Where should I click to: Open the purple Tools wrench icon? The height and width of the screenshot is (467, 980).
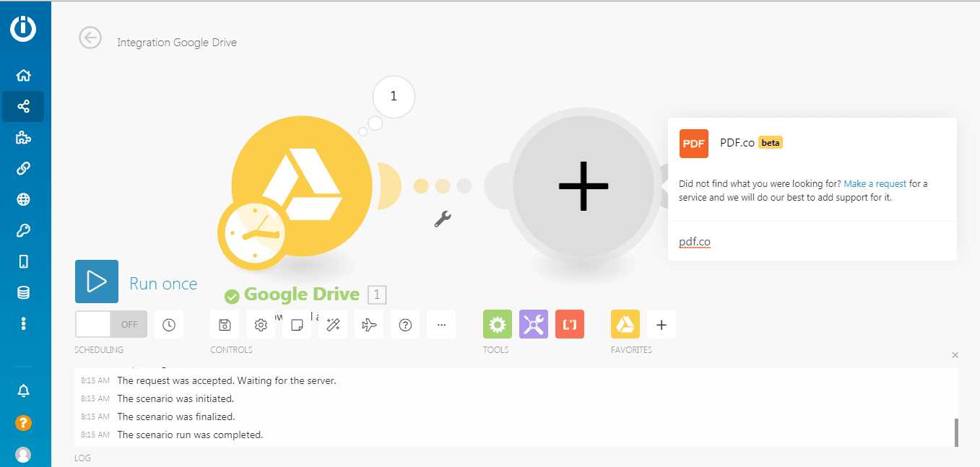[534, 325]
